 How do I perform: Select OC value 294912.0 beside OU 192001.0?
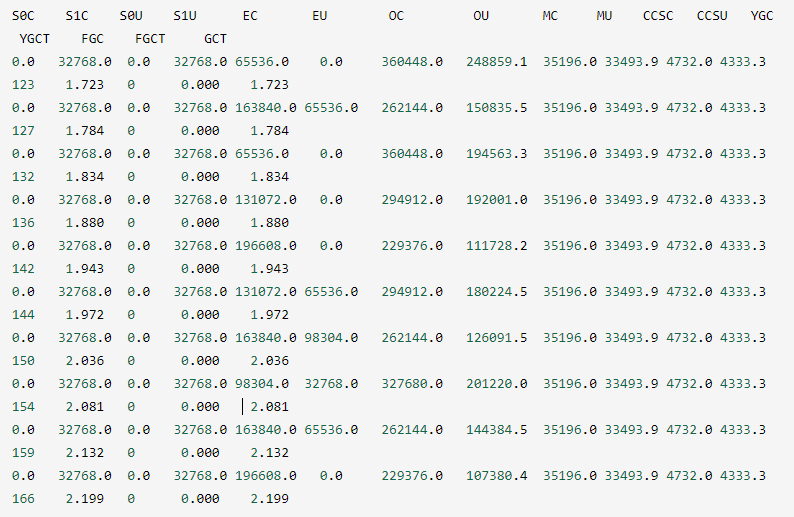[412, 200]
